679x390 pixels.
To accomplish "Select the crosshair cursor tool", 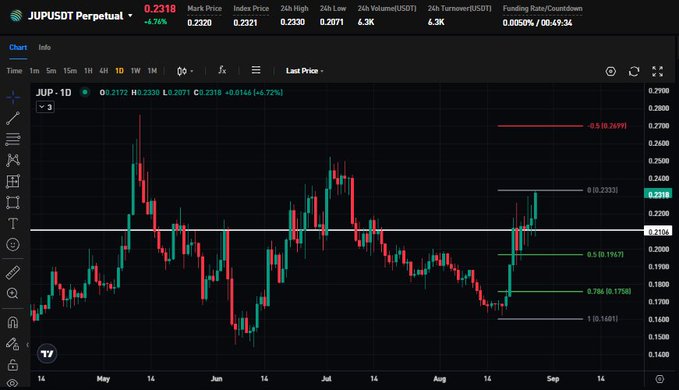I will (13, 97).
